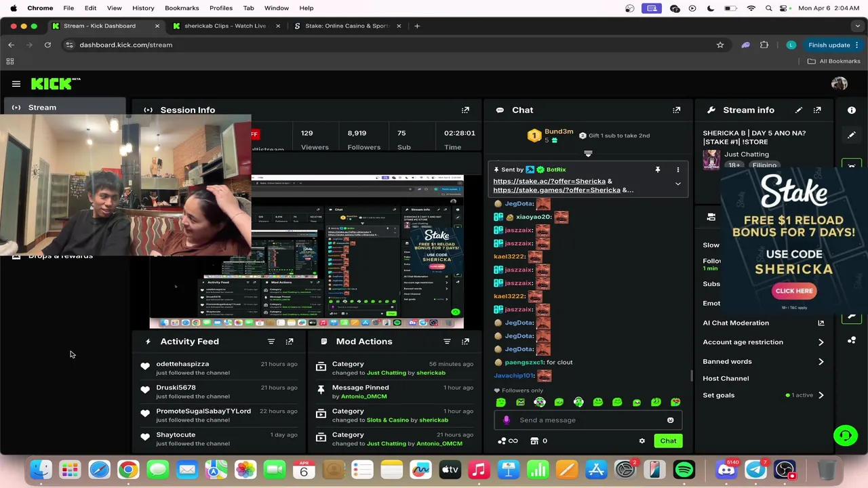
Task: Open stake.ac offer link in pinned message
Action: click(x=549, y=182)
